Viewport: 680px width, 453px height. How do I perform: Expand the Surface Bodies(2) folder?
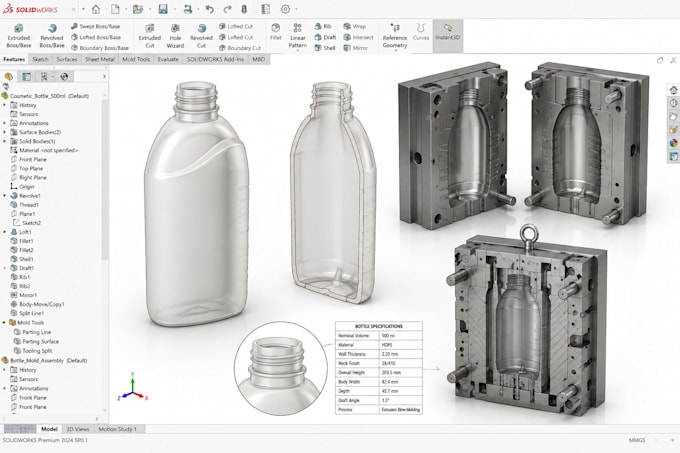(x=5, y=132)
